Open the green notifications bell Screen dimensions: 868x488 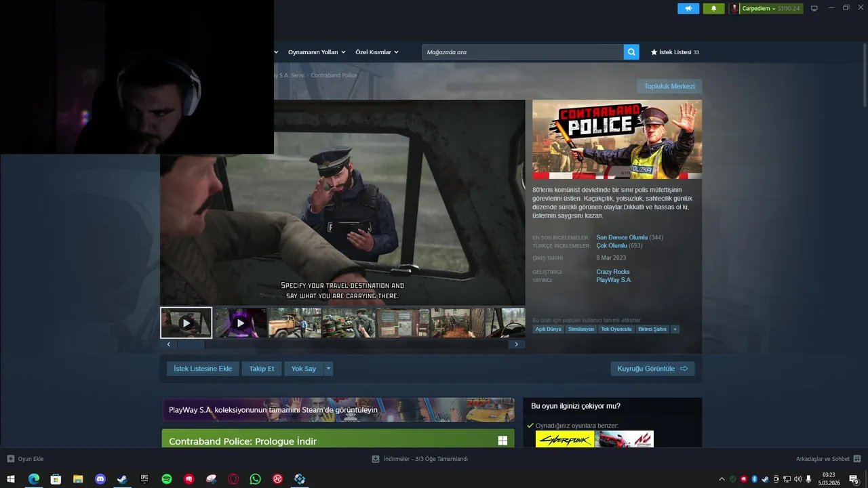tap(713, 9)
